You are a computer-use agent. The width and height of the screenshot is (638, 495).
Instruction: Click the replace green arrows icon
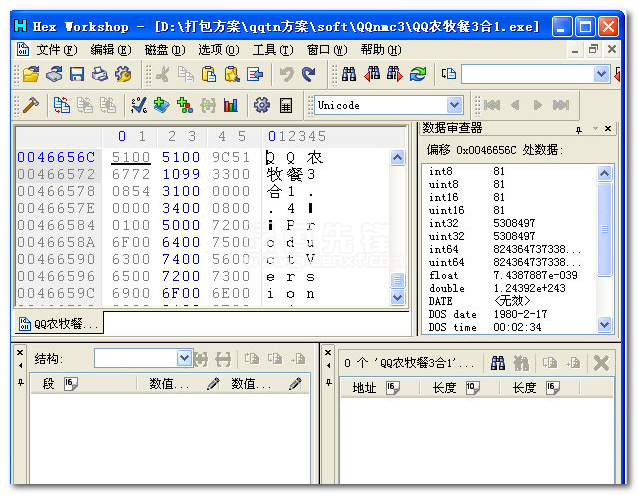tap(418, 74)
